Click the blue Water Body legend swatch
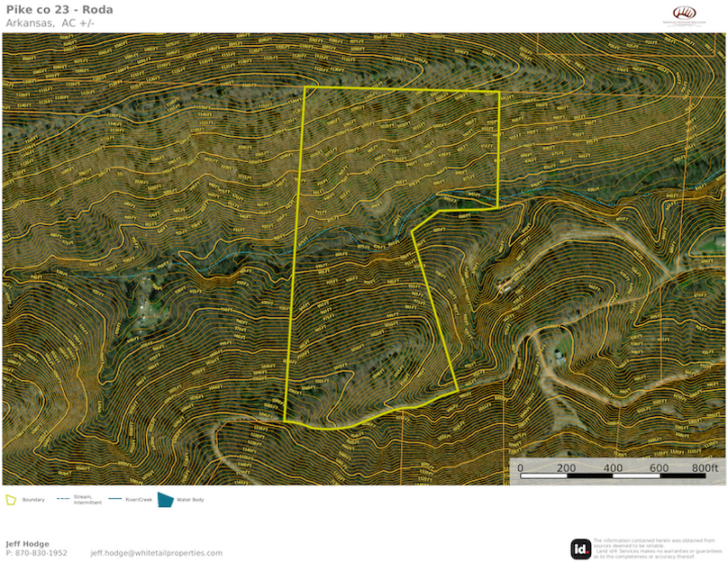The image size is (728, 562). [166, 500]
